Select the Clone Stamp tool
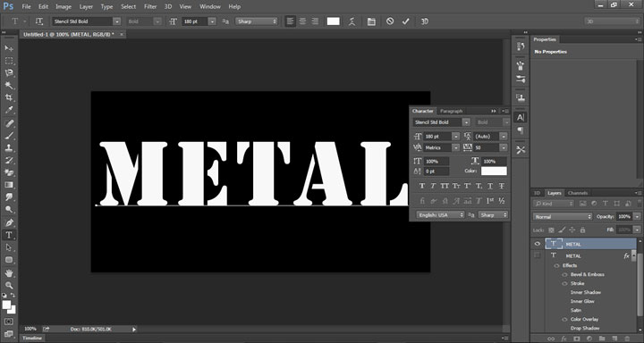The width and height of the screenshot is (644, 343). click(9, 147)
